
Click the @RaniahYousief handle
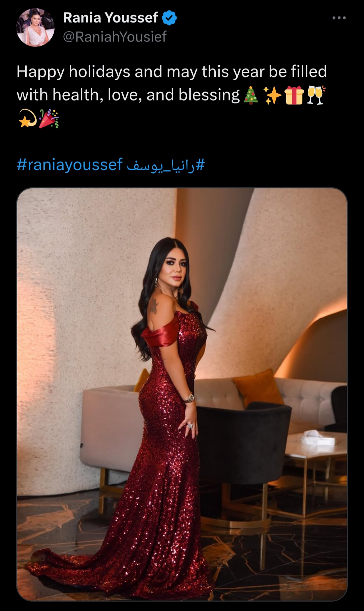[115, 37]
